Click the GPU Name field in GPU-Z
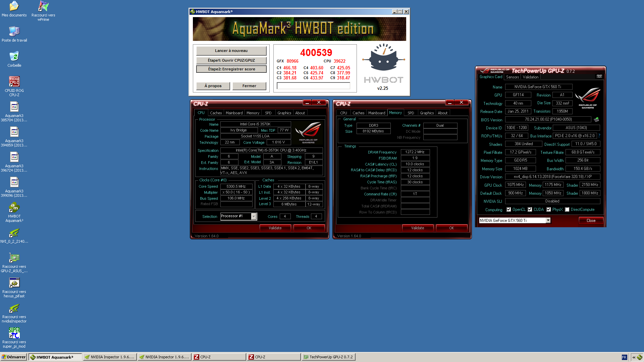 click(x=538, y=87)
